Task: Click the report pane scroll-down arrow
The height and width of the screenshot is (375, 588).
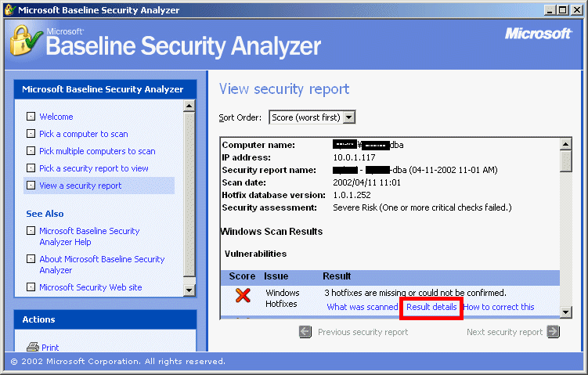Action: (x=565, y=312)
